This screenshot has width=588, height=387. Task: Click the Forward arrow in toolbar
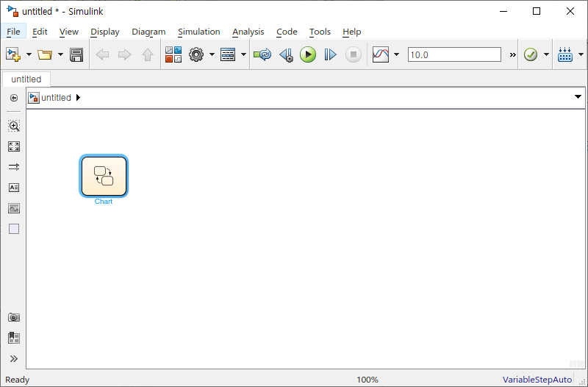pyautogui.click(x=124, y=54)
